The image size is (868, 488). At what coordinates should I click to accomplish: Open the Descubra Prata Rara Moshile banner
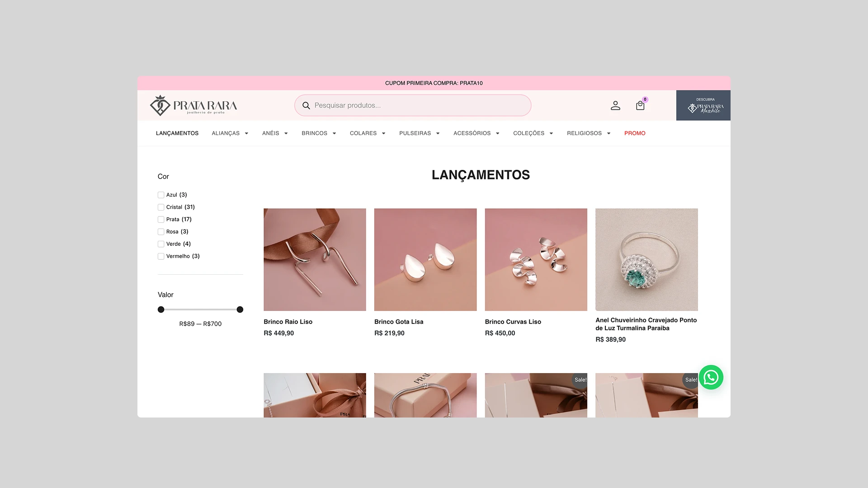[x=703, y=105]
